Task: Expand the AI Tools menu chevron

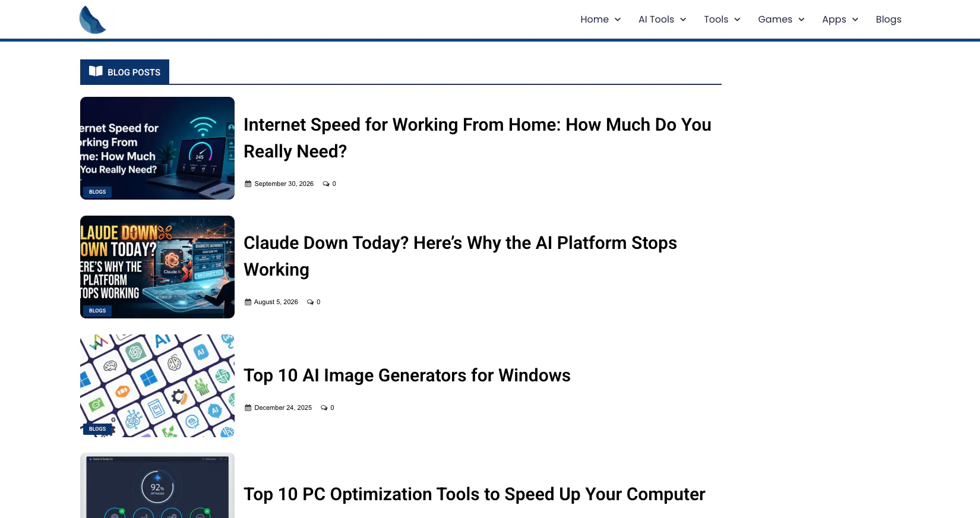Action: (x=683, y=20)
